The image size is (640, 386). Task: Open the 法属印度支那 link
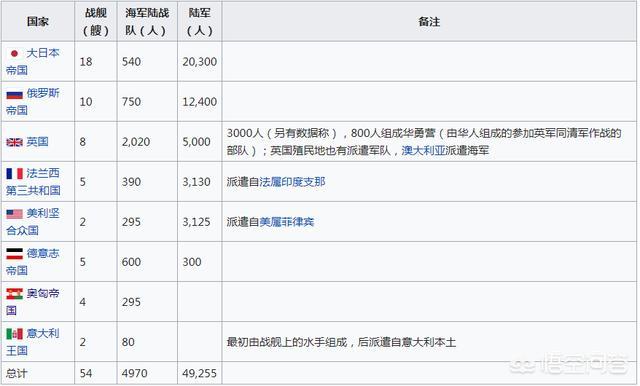click(292, 182)
